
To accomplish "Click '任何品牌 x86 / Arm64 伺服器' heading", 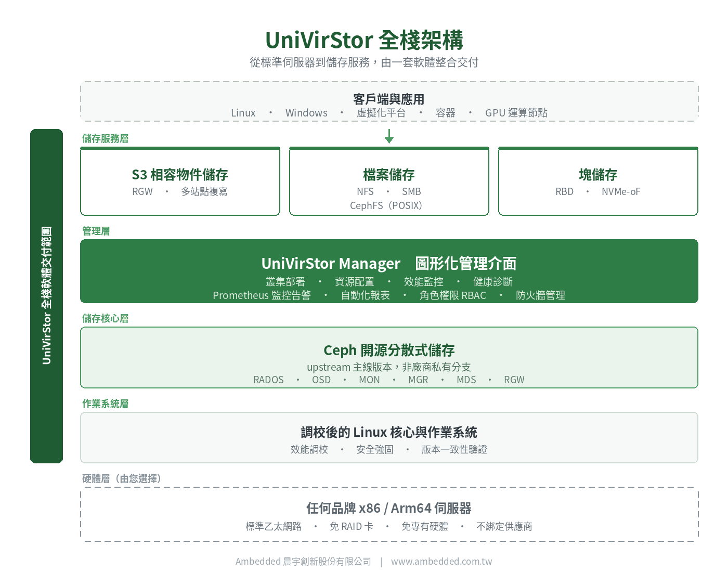I will tap(389, 508).
